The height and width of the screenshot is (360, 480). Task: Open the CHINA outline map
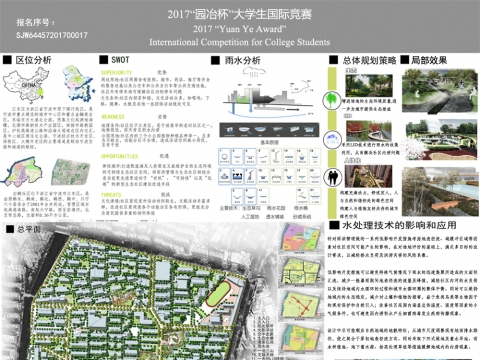pyautogui.click(x=26, y=85)
